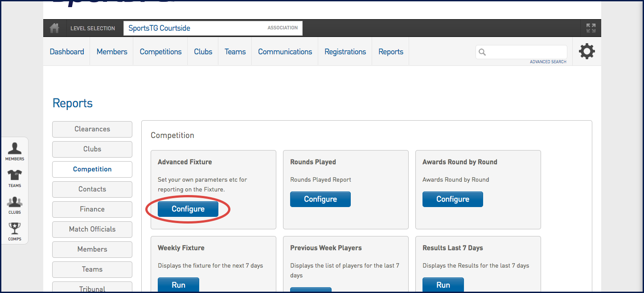The height and width of the screenshot is (293, 644).
Task: Open SportsTG Courtside level selection box
Action: pyautogui.click(x=213, y=28)
